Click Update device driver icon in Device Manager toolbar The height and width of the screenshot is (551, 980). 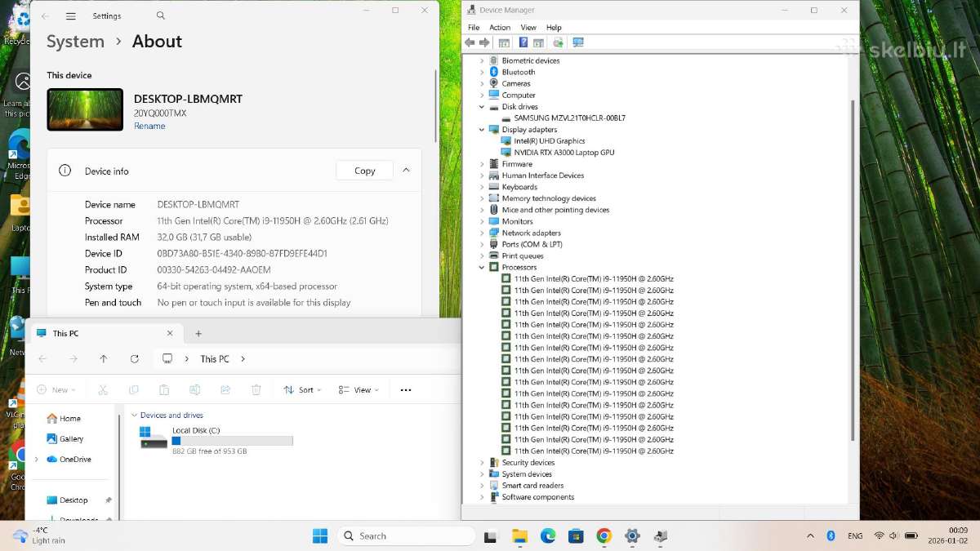click(x=558, y=42)
